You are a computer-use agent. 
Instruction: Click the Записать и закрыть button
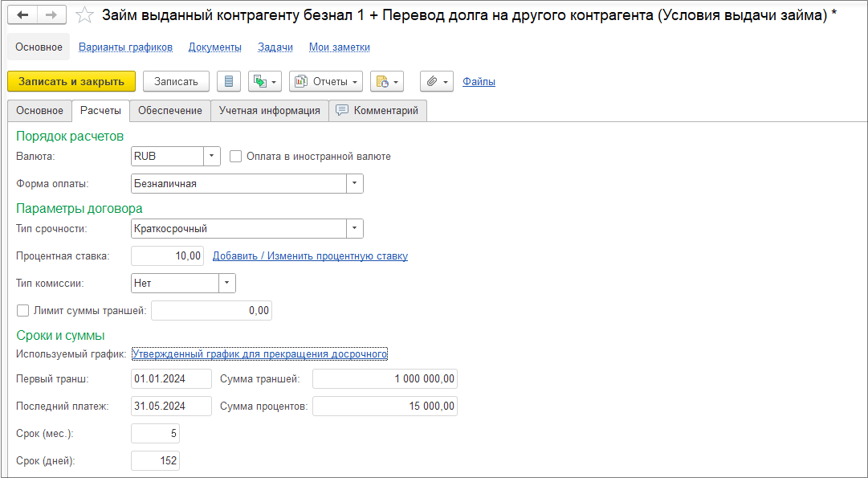pyautogui.click(x=71, y=81)
